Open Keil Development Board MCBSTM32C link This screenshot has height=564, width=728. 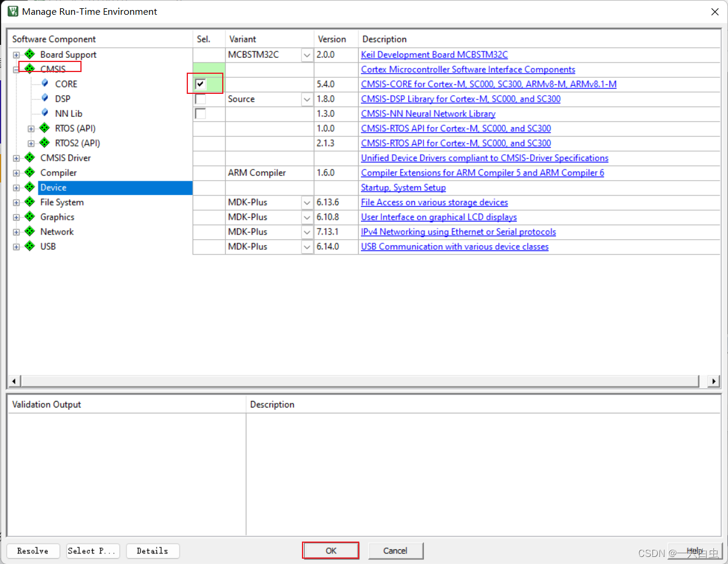(x=434, y=54)
